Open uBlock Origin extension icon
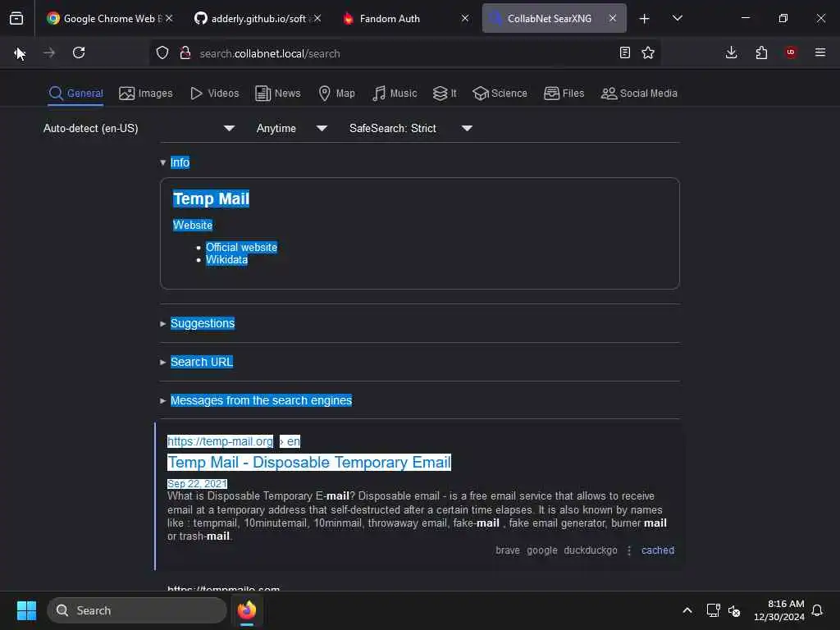This screenshot has width=840, height=630. [x=791, y=52]
